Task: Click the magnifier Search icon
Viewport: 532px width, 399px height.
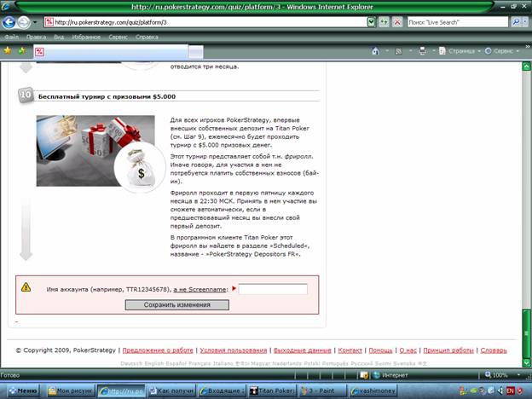Action: [516, 22]
